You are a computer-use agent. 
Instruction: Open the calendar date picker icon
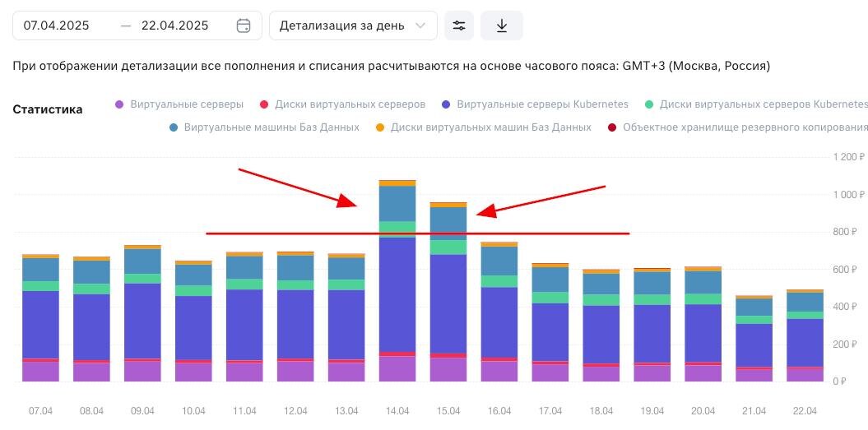point(244,25)
